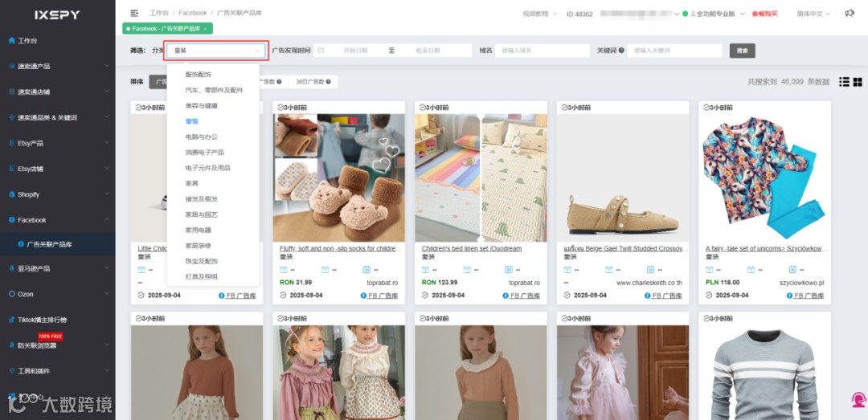
Task: Click the Ozon circle icon in sidebar
Action: [11, 294]
